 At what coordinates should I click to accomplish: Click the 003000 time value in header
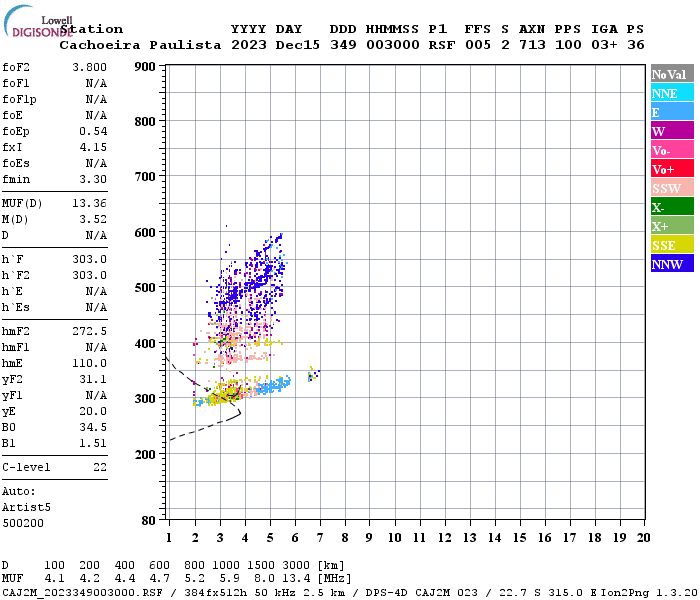click(393, 45)
